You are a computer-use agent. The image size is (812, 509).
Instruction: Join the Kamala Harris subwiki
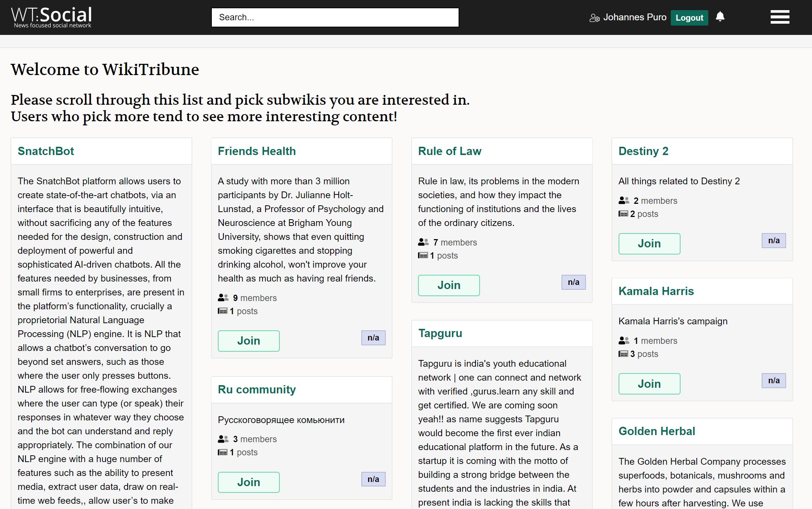click(649, 384)
